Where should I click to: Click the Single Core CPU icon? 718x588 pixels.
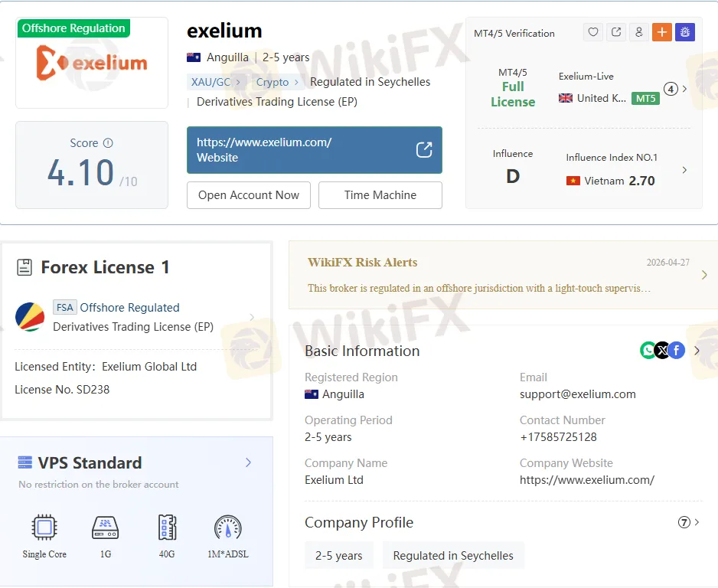tap(44, 527)
